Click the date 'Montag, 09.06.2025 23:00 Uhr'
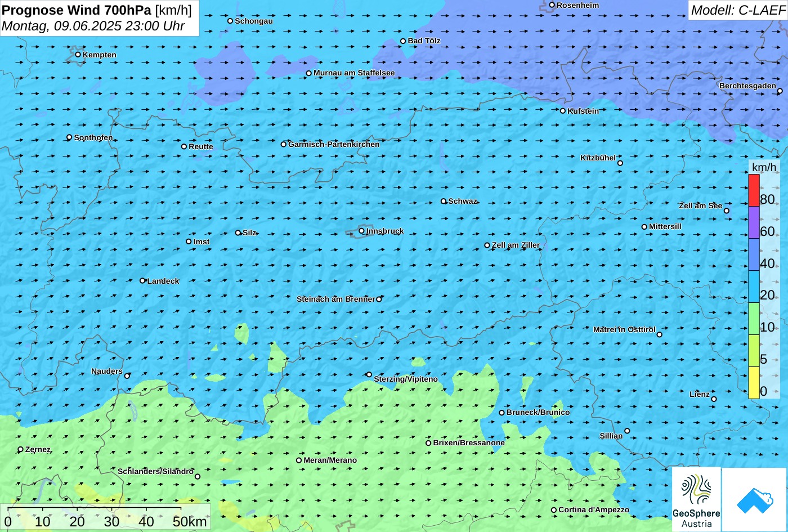The image size is (788, 532). tap(93, 26)
